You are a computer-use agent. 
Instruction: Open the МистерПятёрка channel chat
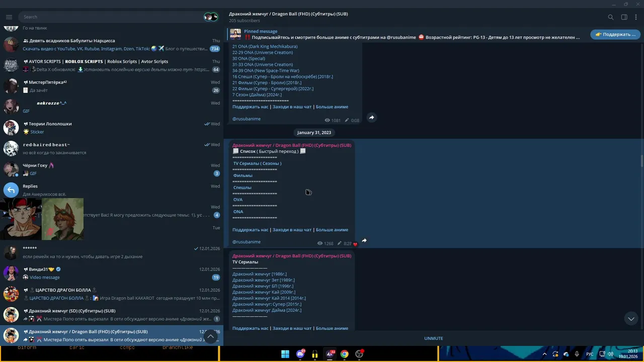click(112, 86)
